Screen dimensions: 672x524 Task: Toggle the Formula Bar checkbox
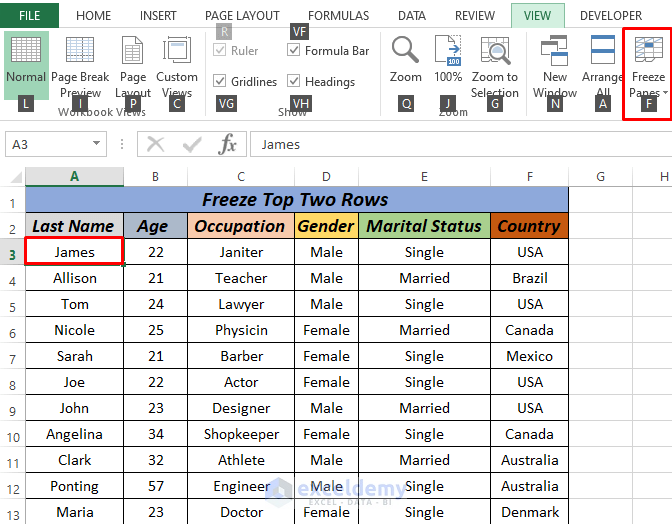click(294, 50)
